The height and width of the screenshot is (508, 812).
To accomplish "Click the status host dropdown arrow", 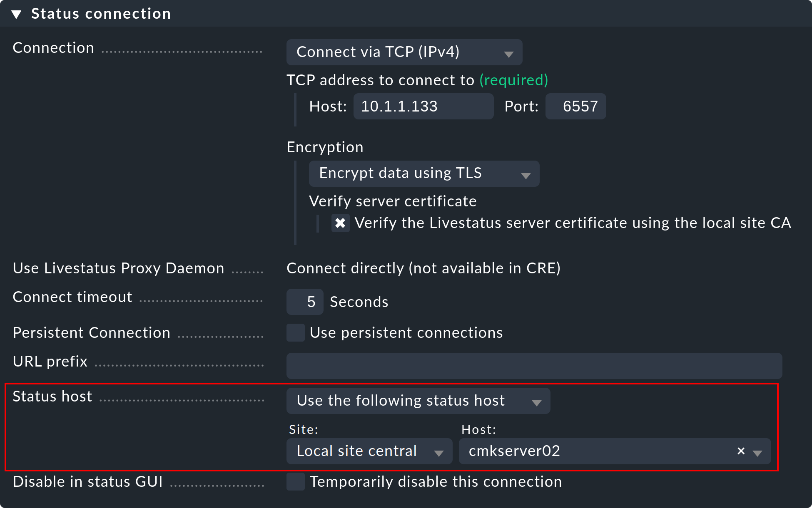I will [537, 401].
